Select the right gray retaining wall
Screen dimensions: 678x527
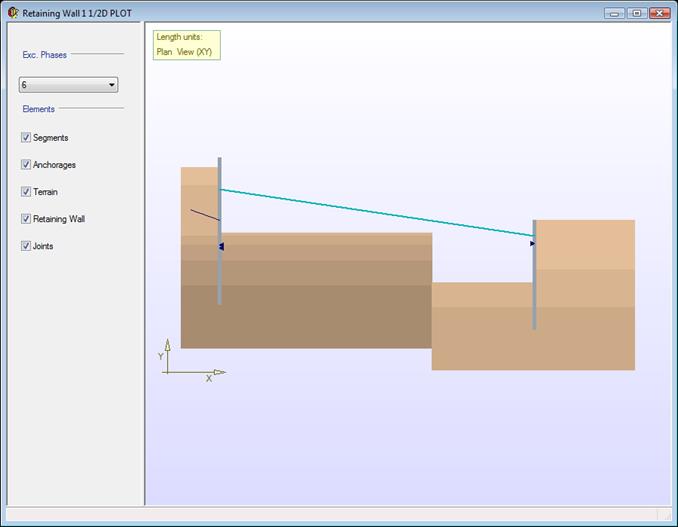click(534, 275)
